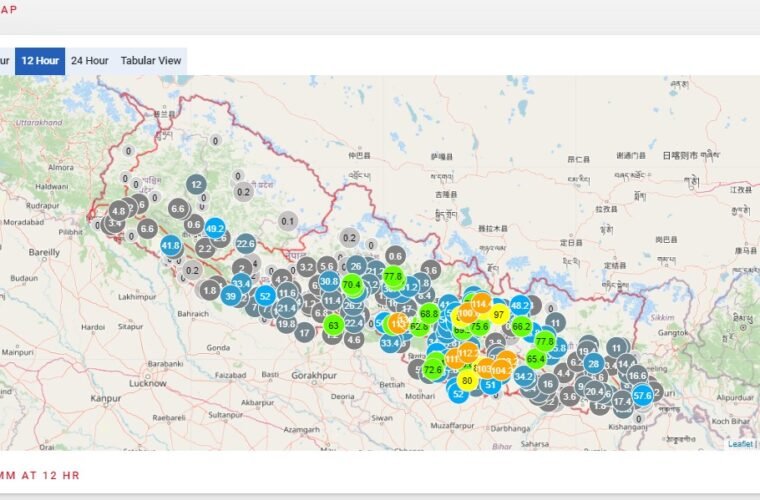Image resolution: width=760 pixels, height=500 pixels.
Task: Click the blue 41.8 rainfall marker
Action: coord(171,245)
